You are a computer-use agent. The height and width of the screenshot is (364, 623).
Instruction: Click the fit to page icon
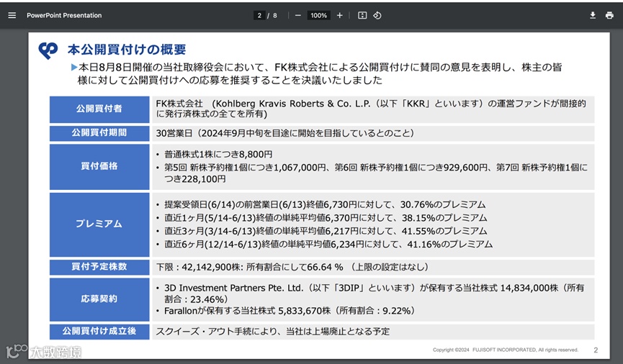coord(362,16)
